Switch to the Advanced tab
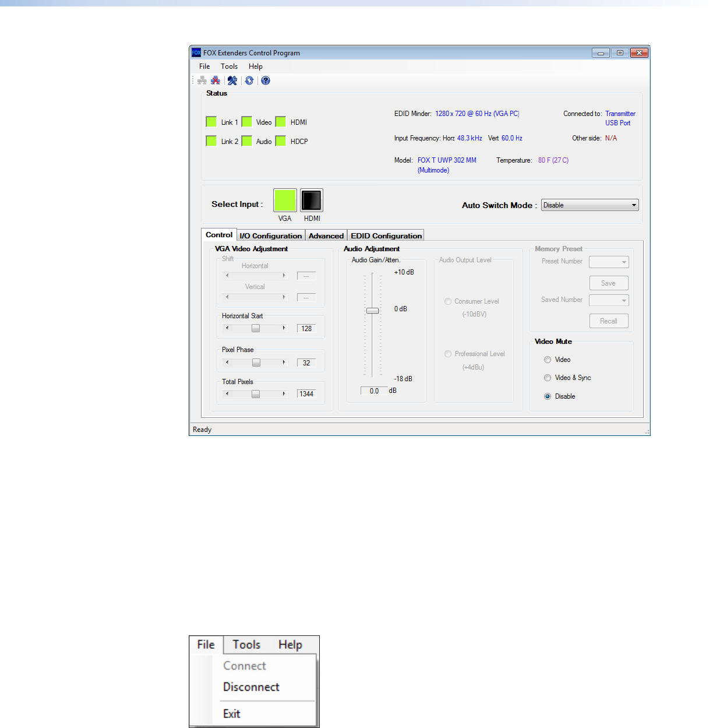This screenshot has height=728, width=713. point(326,235)
